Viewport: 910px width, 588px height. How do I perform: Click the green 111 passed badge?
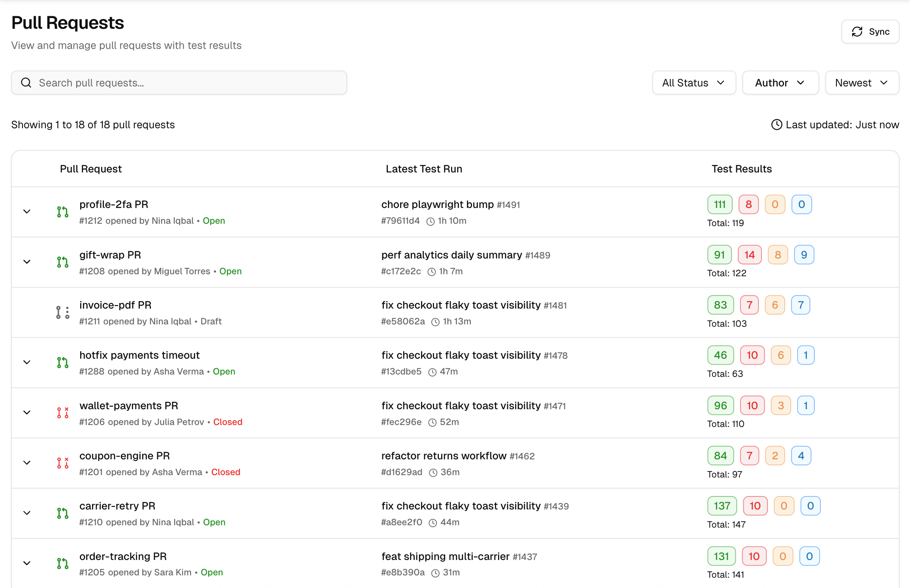coord(720,204)
